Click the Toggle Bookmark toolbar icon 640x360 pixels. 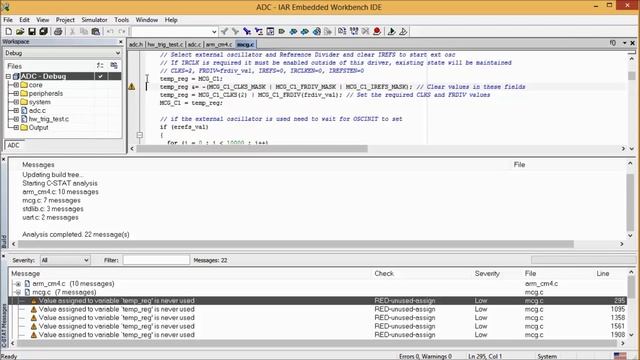(x=282, y=31)
